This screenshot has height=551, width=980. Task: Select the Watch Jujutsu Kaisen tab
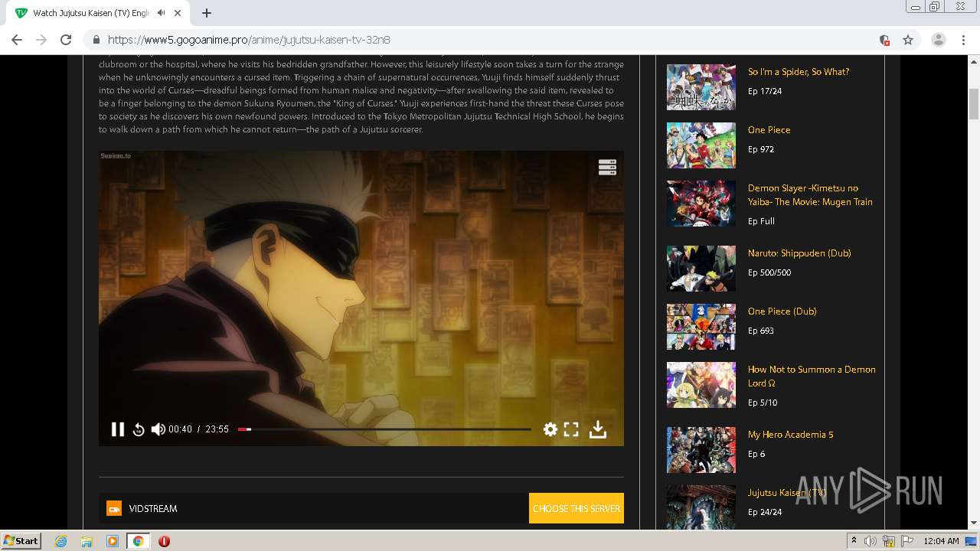point(100,13)
